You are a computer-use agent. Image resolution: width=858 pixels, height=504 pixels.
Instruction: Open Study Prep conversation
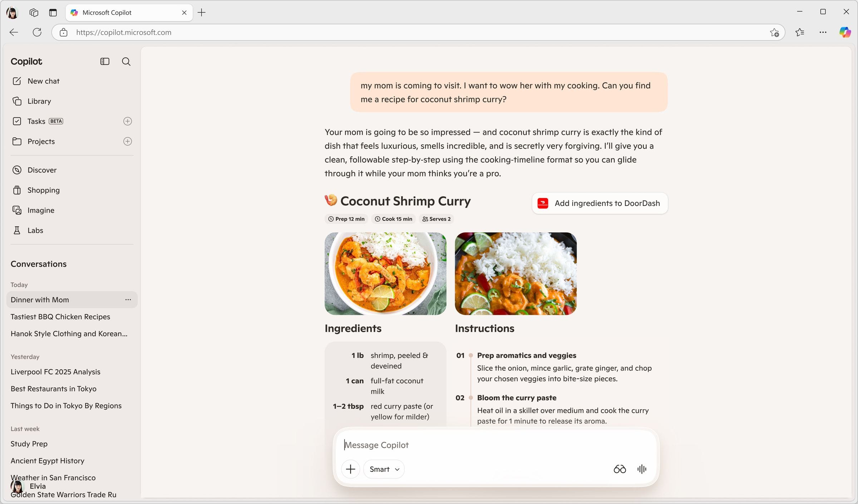coord(29,444)
